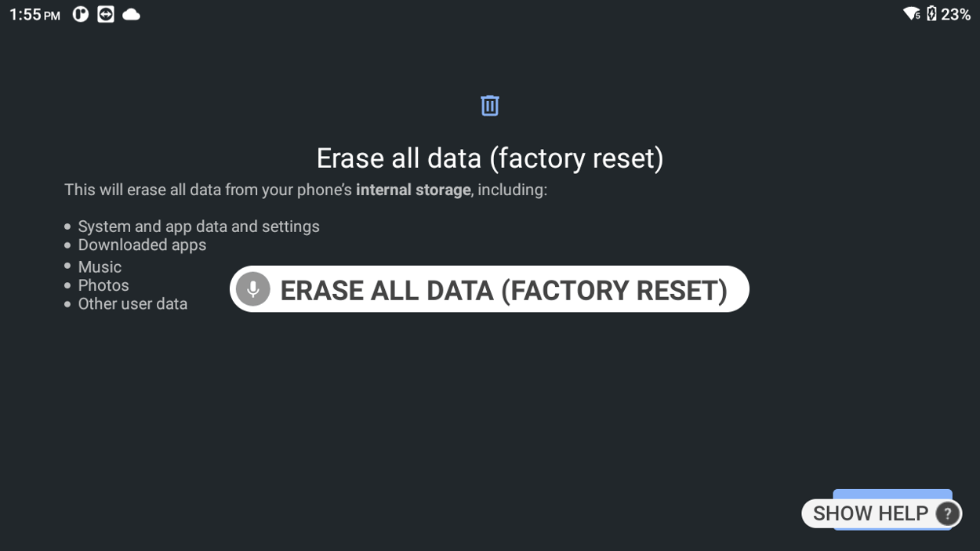Tap the microphone icon on the voice pill
This screenshot has height=551, width=980.
(252, 289)
